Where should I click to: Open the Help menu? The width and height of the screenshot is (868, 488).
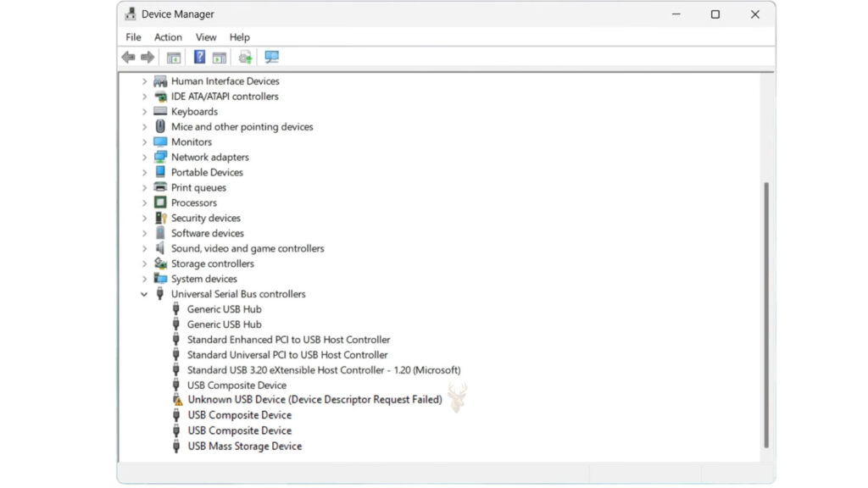pos(240,37)
